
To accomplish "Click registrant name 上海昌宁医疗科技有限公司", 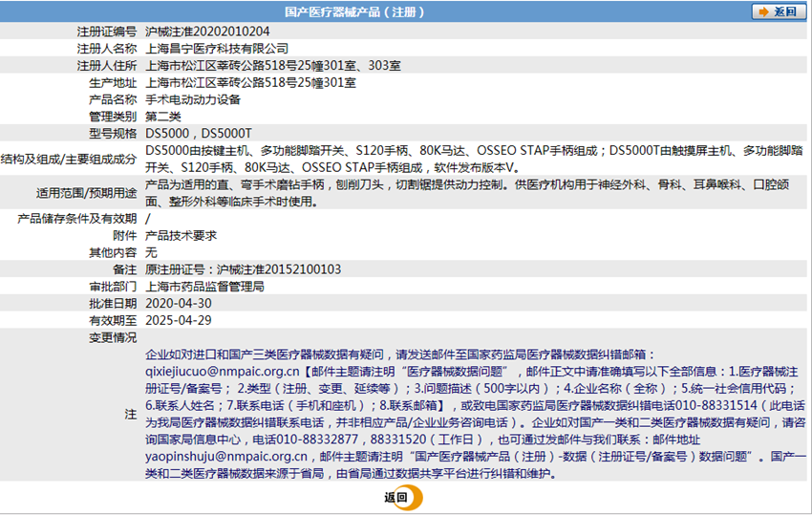I will tap(217, 49).
